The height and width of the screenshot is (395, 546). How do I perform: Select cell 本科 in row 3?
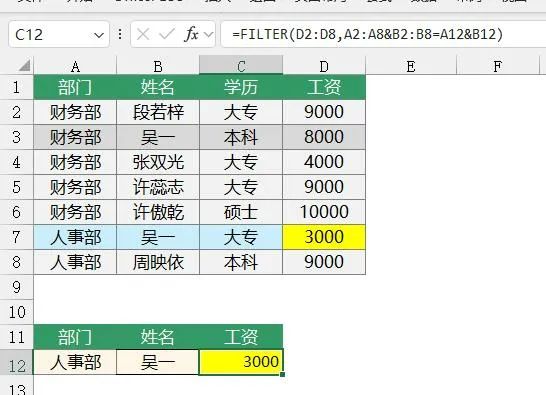pos(241,137)
